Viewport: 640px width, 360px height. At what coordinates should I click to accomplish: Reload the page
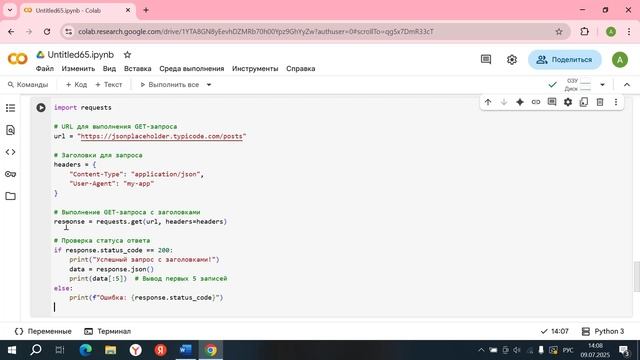[x=47, y=31]
